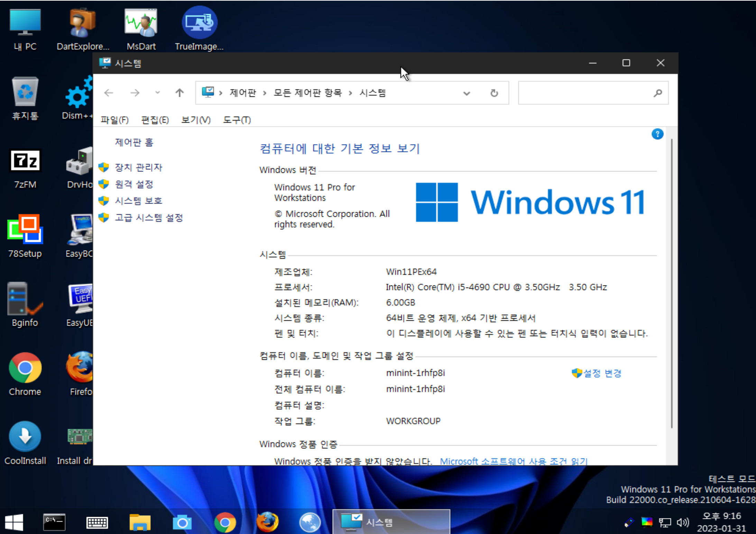
Task: Refresh the 시스템 window address bar
Action: [x=494, y=93]
